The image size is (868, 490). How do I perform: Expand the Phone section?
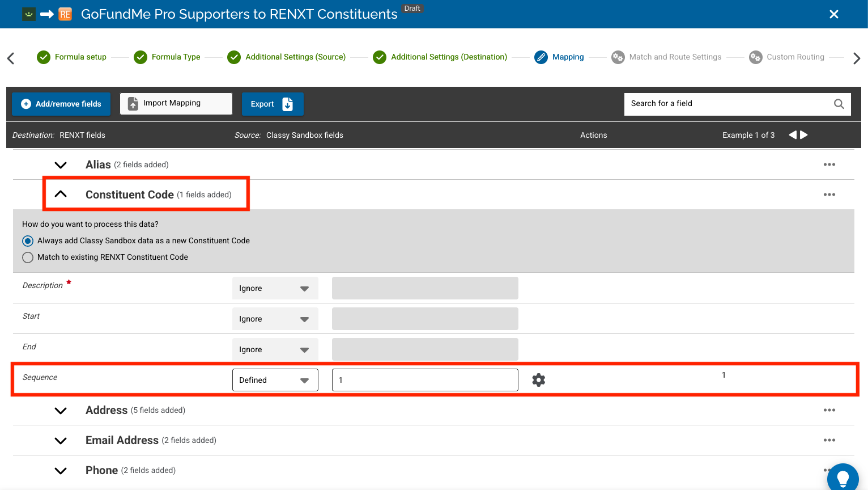(x=61, y=471)
